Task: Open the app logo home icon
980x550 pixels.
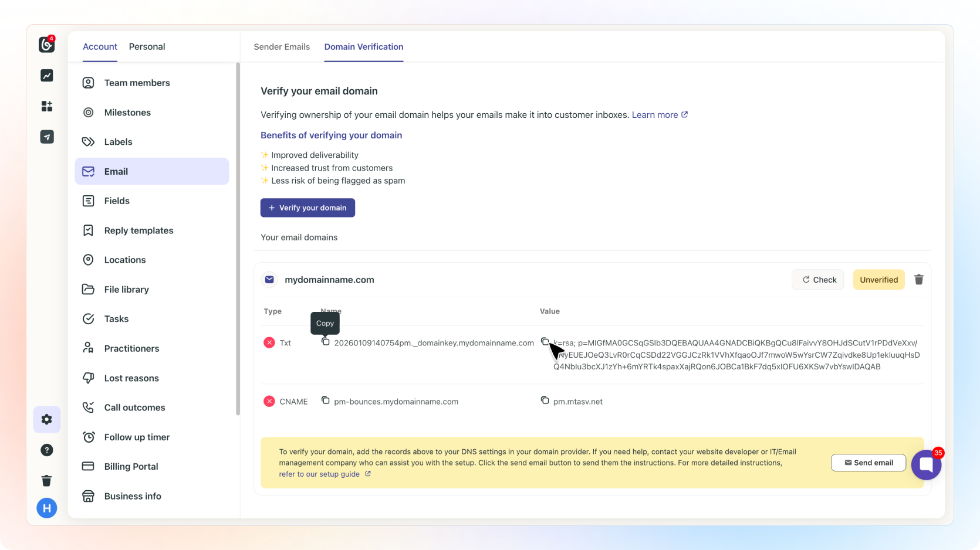Action: click(x=46, y=44)
